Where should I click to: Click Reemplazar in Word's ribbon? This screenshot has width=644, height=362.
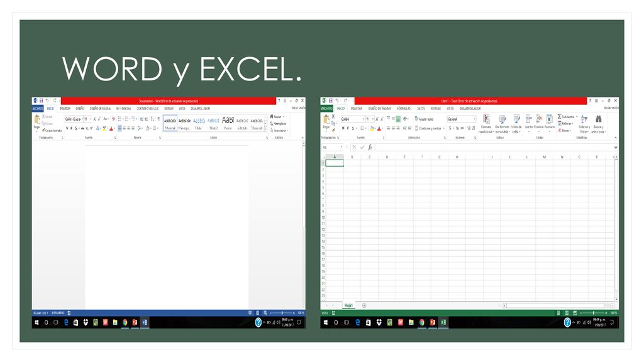[x=279, y=124]
